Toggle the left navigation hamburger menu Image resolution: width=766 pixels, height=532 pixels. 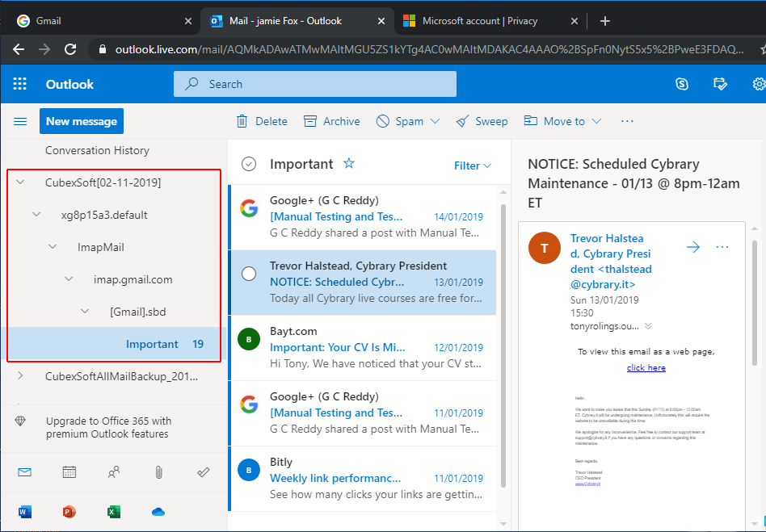click(x=20, y=121)
